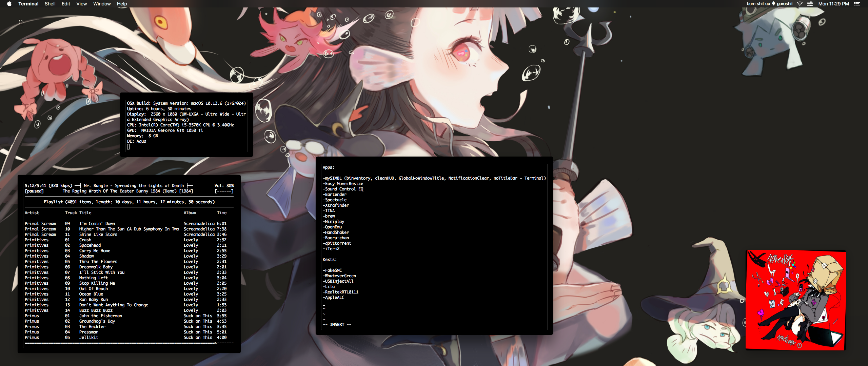This screenshot has height=366, width=868.
Task: Click the album art thumbnail on desktop
Action: (796, 300)
